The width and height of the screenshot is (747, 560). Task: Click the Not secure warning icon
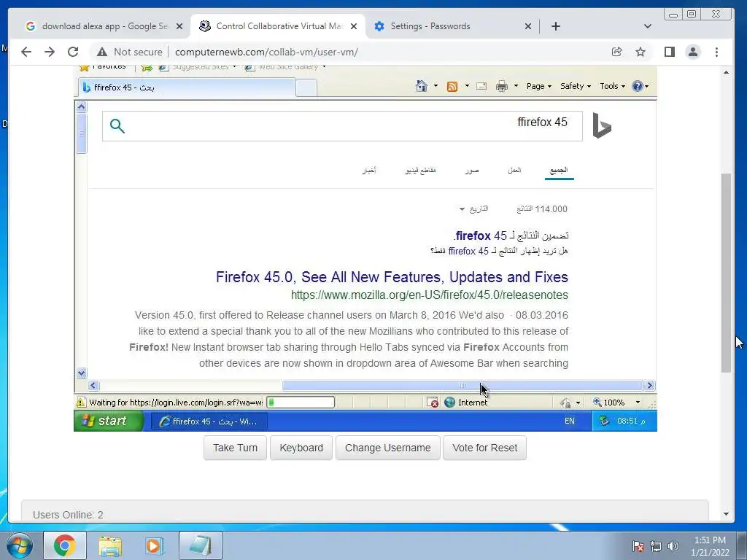pos(102,52)
